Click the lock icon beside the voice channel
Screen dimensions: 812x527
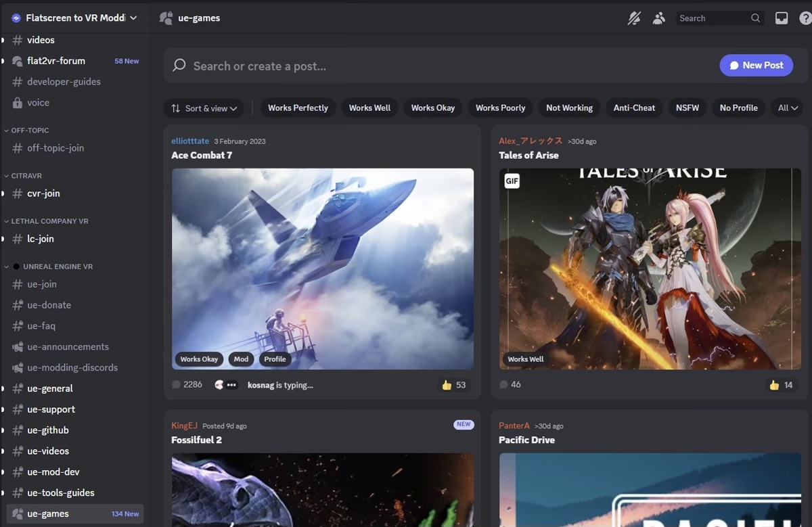pos(18,103)
